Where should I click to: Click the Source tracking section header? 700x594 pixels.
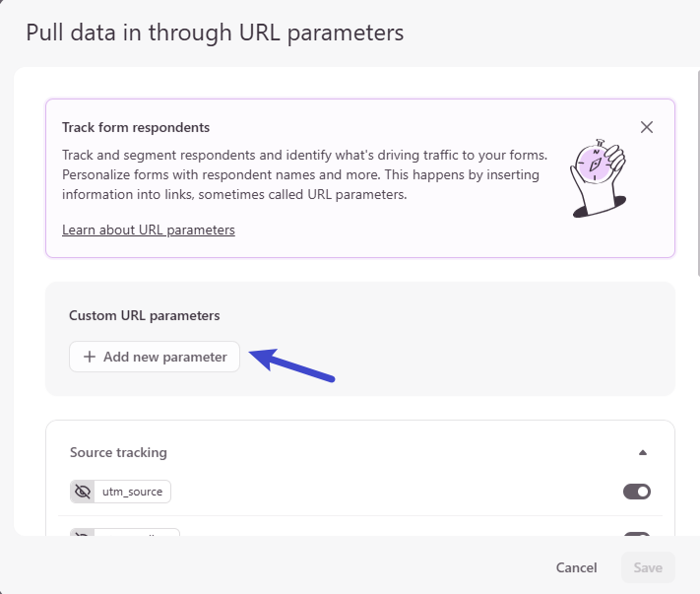click(x=118, y=453)
